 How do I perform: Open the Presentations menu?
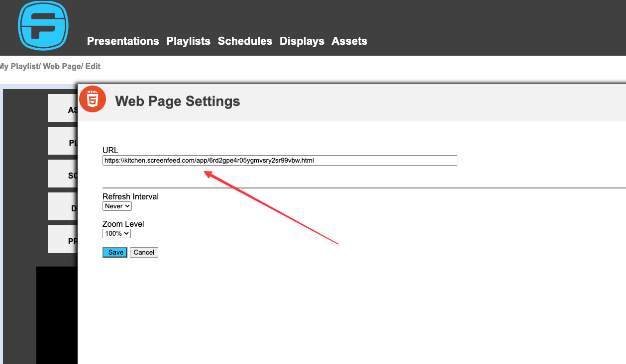point(122,41)
